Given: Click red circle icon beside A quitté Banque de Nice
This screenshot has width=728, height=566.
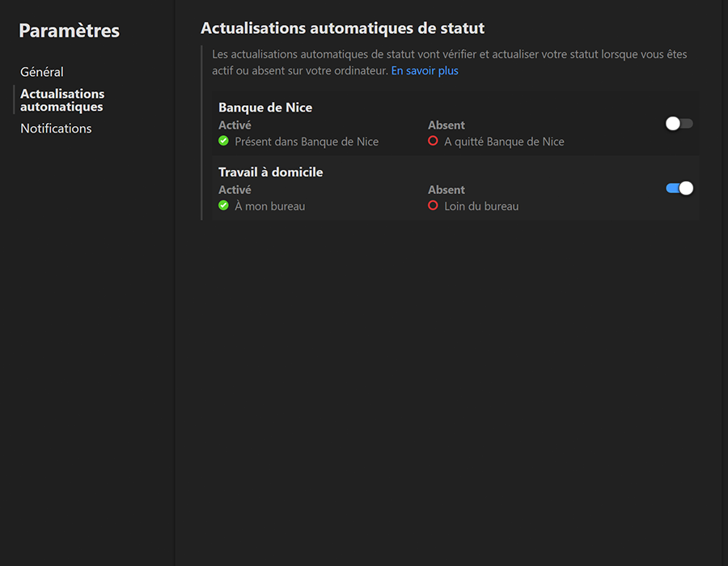Looking at the screenshot, I should pos(433,141).
